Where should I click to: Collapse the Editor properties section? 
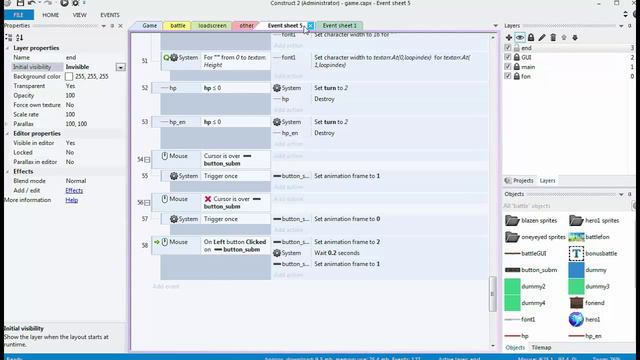pos(7,134)
